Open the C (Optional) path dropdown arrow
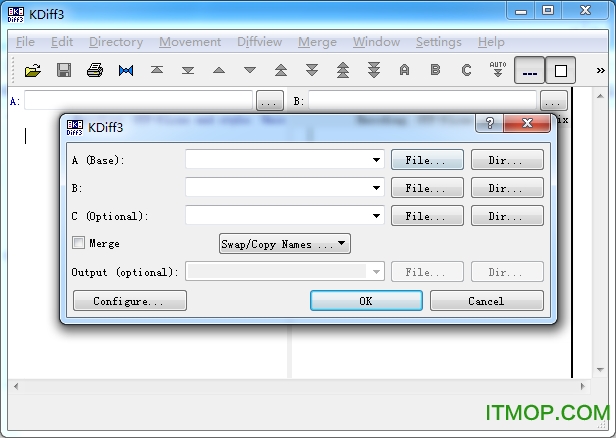 [376, 216]
